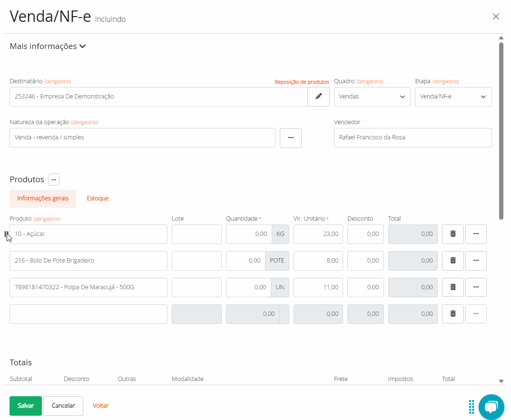Open the Etapa dropdown showing Venda/NF-e
Viewport: 511px width, 420px height.
point(453,97)
